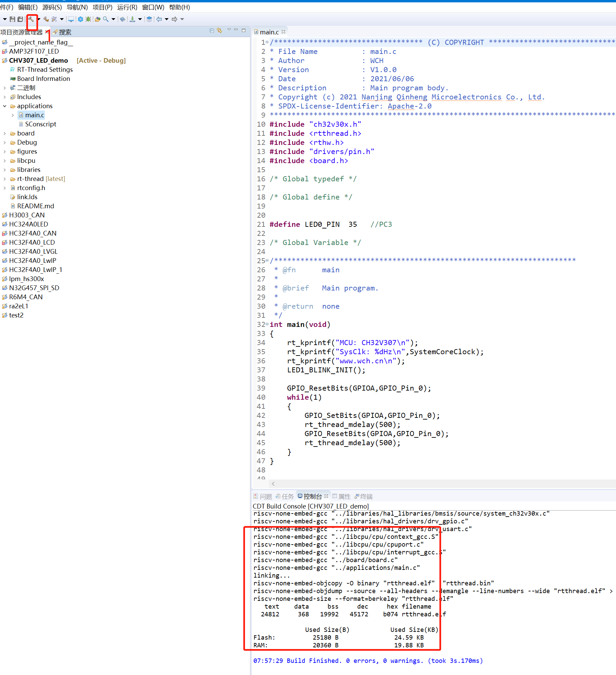Open forward navigation history dropdown
This screenshot has height=675, width=616.
pos(182,19)
